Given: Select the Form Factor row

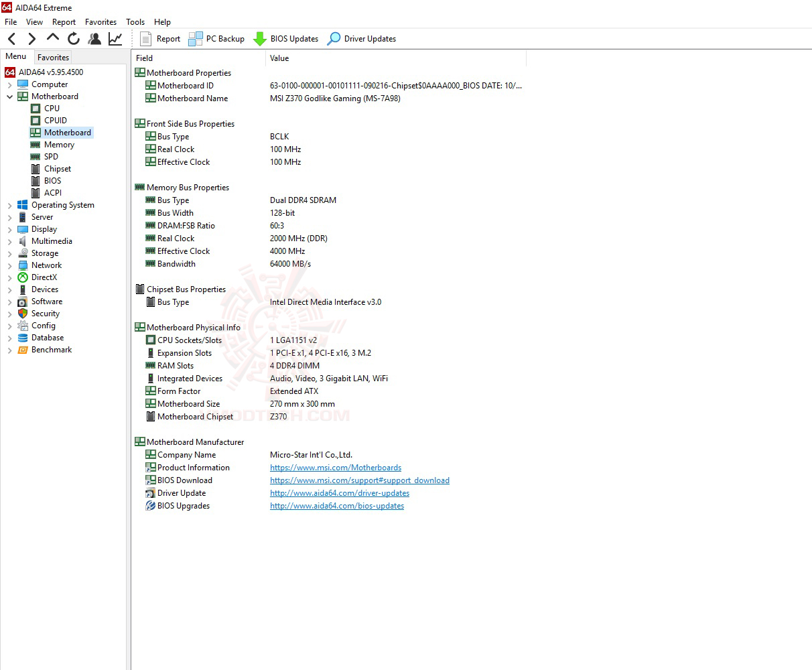Looking at the screenshot, I should (x=328, y=391).
